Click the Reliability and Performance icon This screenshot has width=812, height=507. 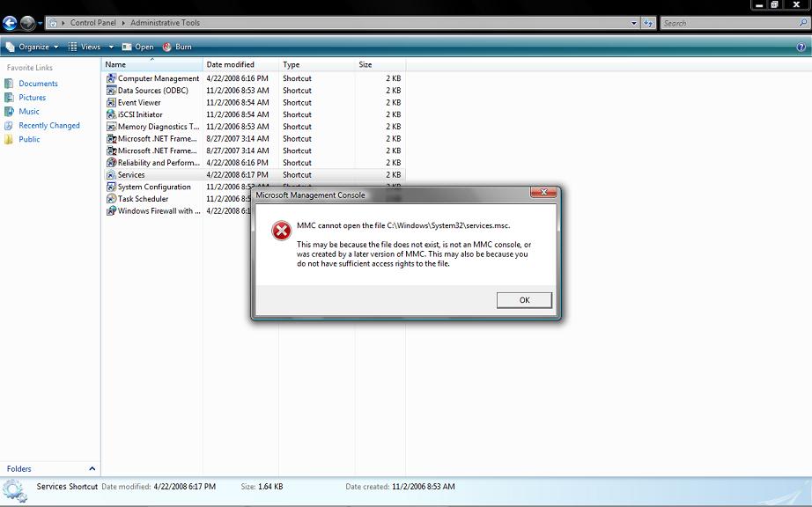click(x=111, y=163)
